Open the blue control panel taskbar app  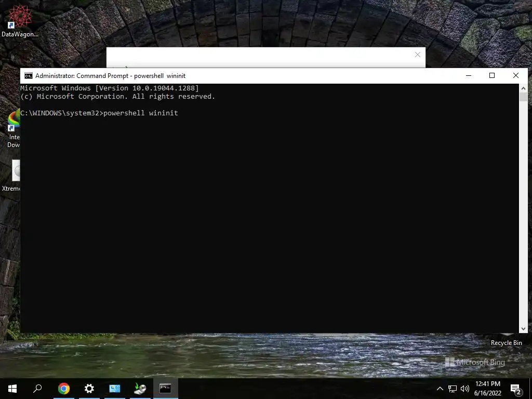115,389
